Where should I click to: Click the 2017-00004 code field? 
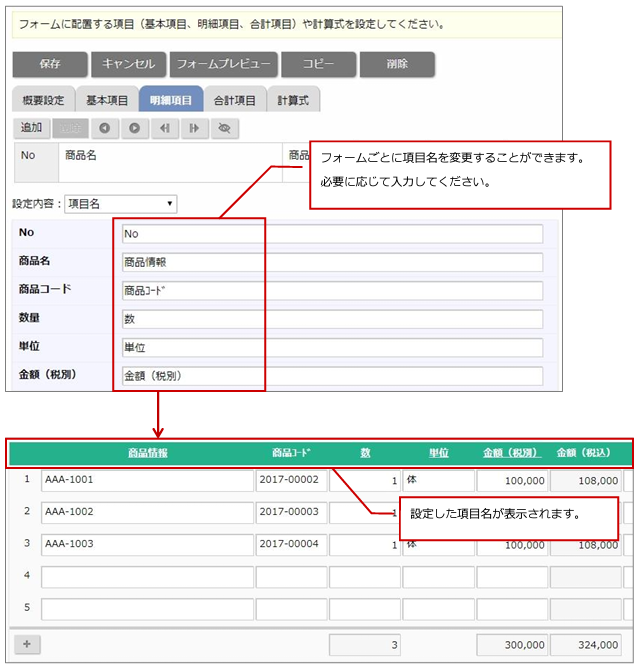pos(291,545)
